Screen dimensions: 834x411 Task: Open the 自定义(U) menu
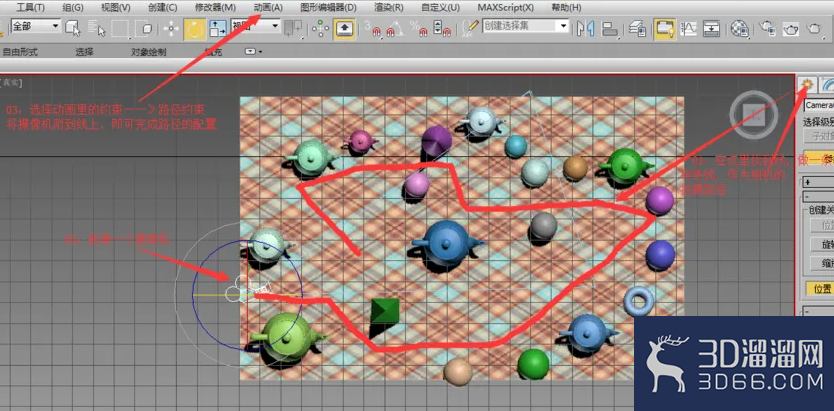point(440,7)
